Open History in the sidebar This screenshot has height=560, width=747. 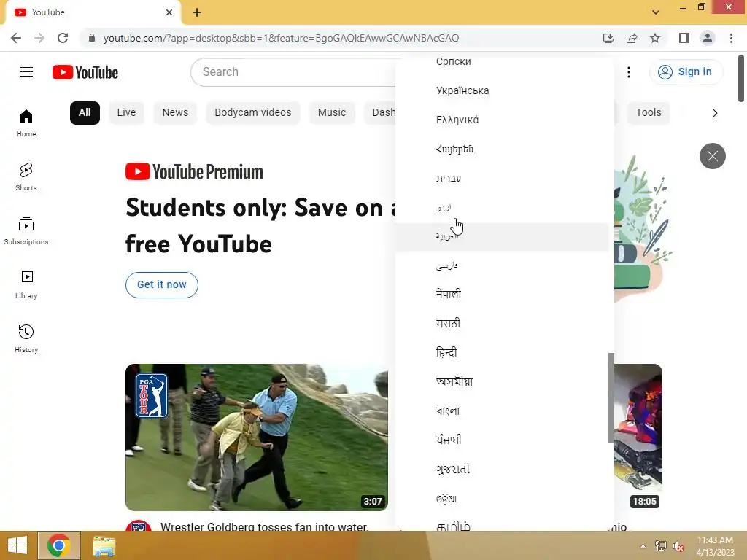[x=26, y=338]
